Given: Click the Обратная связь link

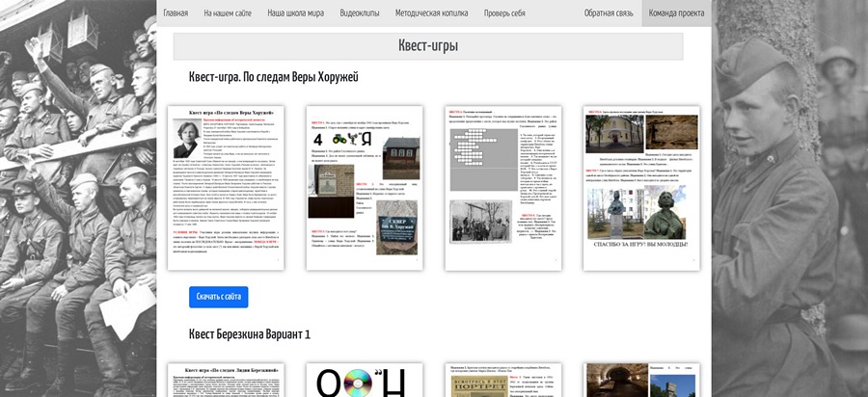Looking at the screenshot, I should click(x=609, y=13).
